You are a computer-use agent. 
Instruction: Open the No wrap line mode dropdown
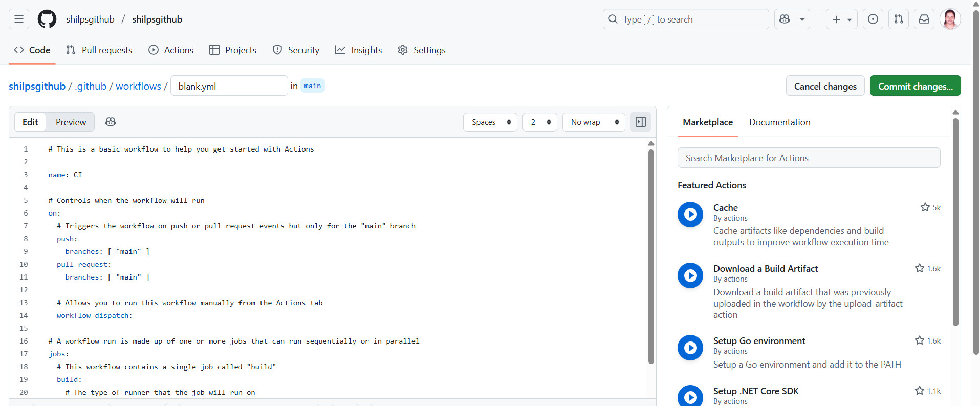coord(594,122)
